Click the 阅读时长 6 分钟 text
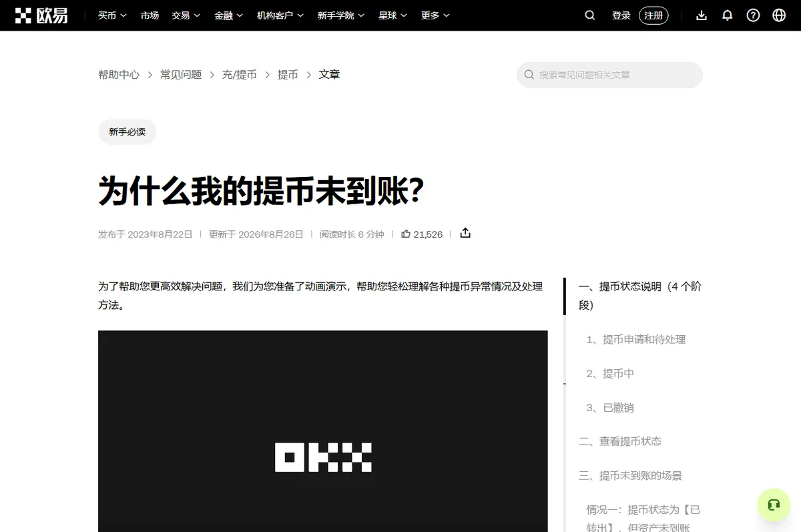Viewport: 801px width, 532px height. [x=352, y=234]
